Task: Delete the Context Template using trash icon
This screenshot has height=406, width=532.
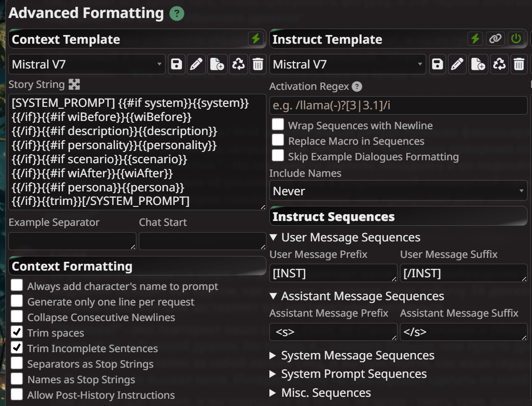Action: tap(258, 64)
